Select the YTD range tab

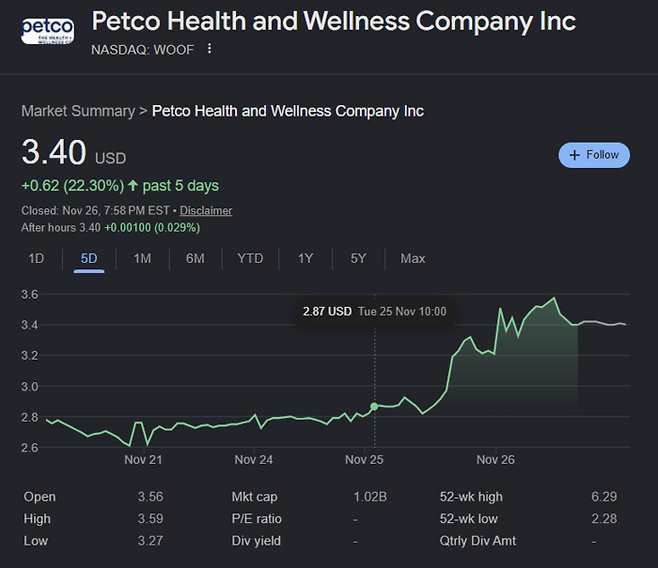[x=250, y=258]
